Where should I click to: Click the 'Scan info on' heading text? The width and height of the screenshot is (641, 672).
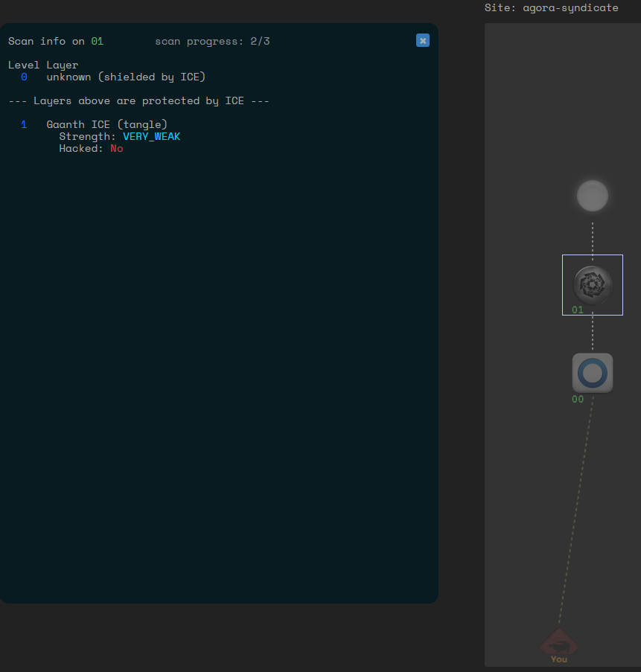[46, 42]
